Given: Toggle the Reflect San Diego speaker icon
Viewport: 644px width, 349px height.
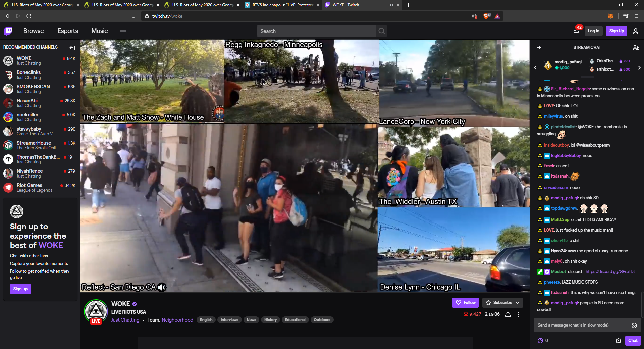Looking at the screenshot, I should click(162, 287).
